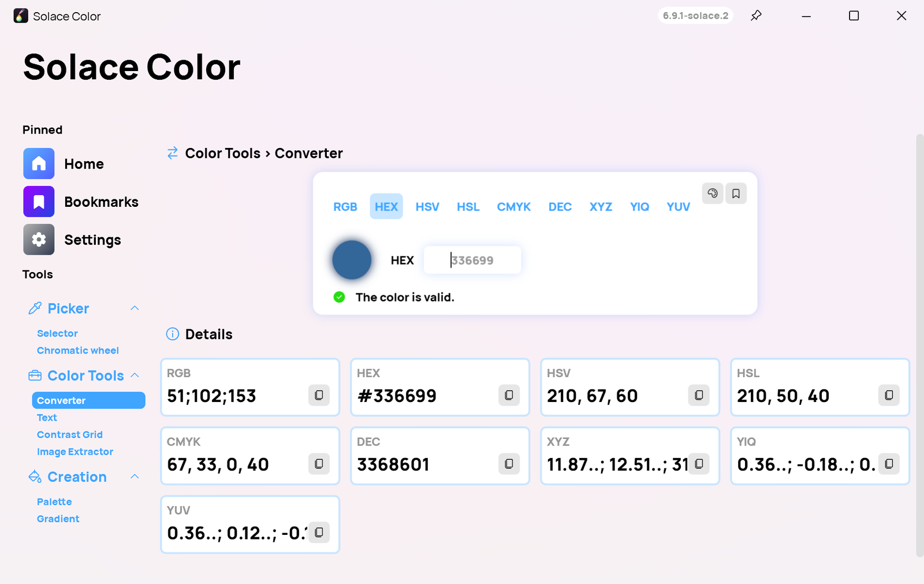This screenshot has width=924, height=584.
Task: Focus the HEX input field
Action: pos(472,260)
